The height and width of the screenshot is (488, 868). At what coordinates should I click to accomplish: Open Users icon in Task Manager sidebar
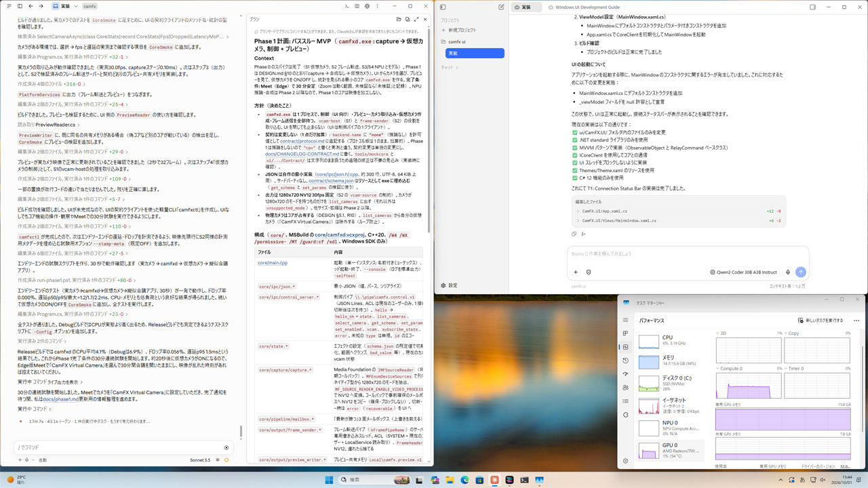[x=626, y=388]
